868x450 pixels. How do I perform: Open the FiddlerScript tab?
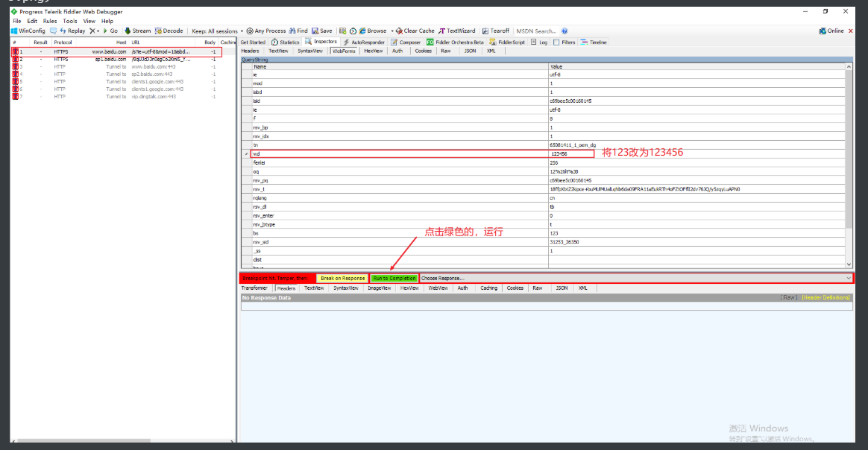(x=507, y=42)
